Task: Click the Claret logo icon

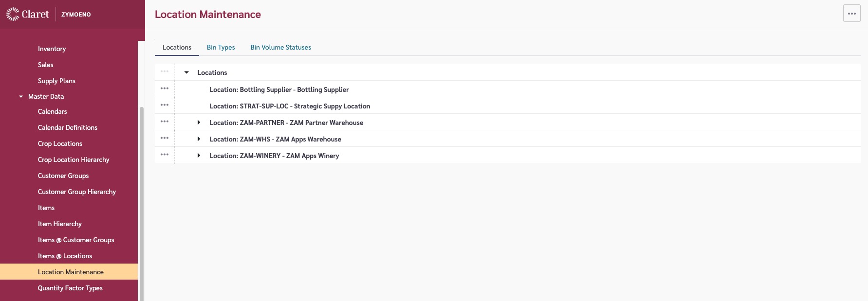Action: tap(13, 14)
